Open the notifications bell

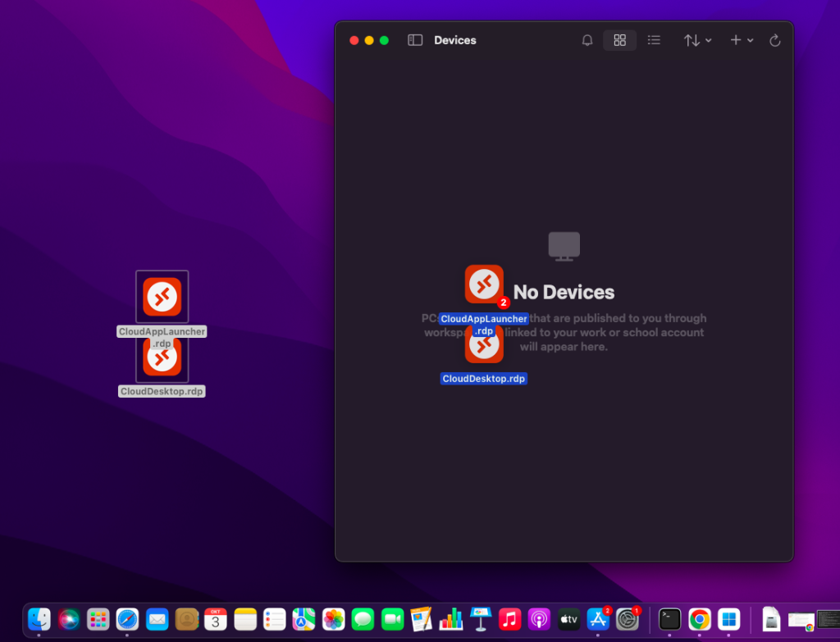tap(587, 40)
